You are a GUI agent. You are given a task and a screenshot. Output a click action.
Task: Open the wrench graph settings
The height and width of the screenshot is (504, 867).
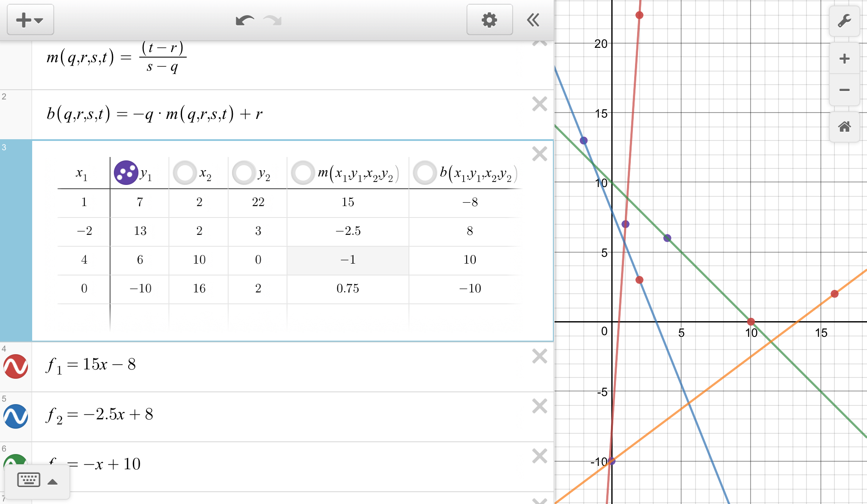(844, 21)
